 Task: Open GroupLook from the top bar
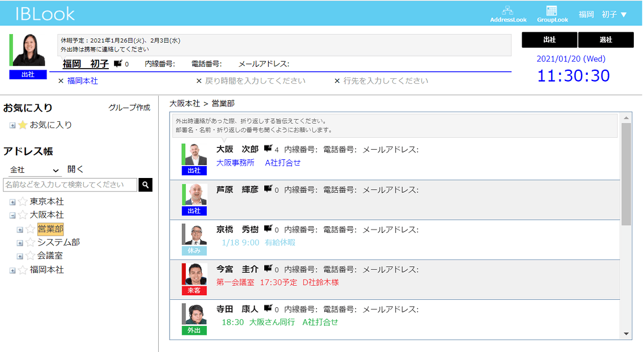(x=551, y=14)
